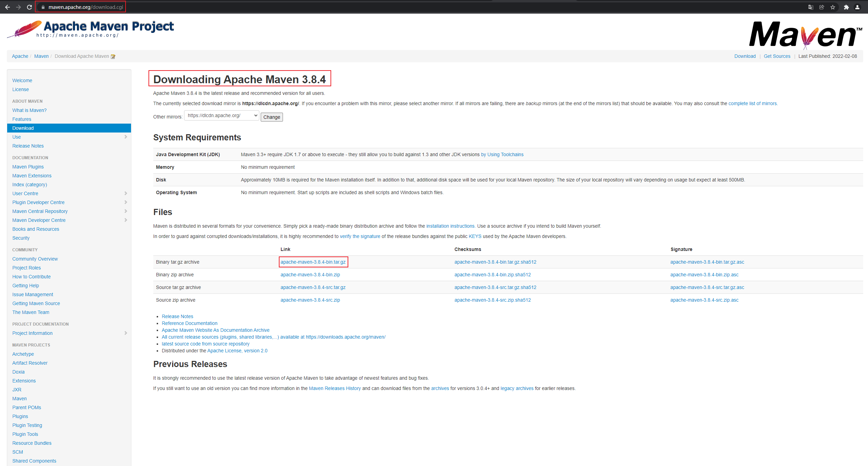Image resolution: width=868 pixels, height=466 pixels.
Task: Download the apache-maven-3.8.4-bin.zip link
Action: click(x=310, y=275)
